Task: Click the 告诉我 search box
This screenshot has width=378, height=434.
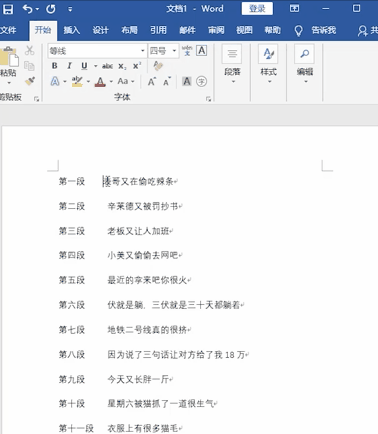Action: (x=323, y=30)
